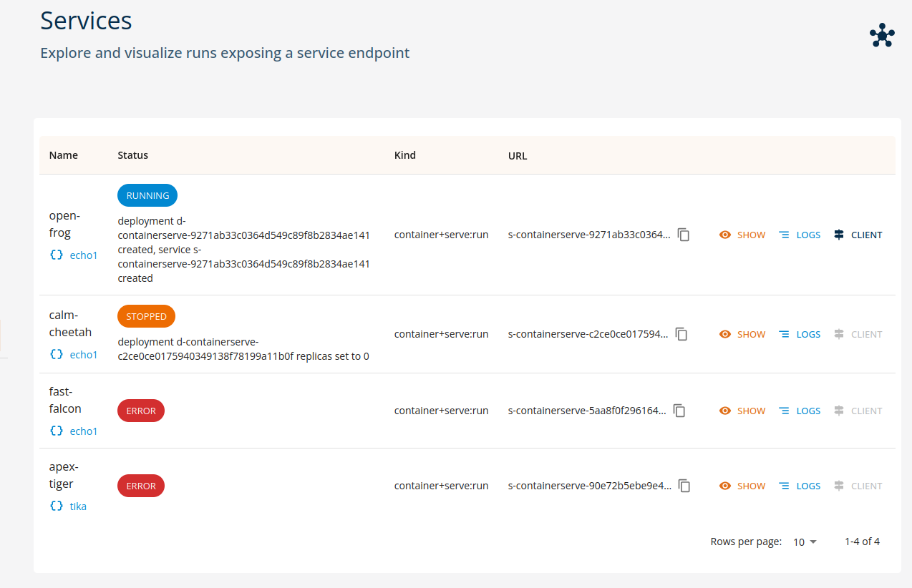The height and width of the screenshot is (588, 912).
Task: Copy the apex-tiger service URL
Action: (x=684, y=486)
